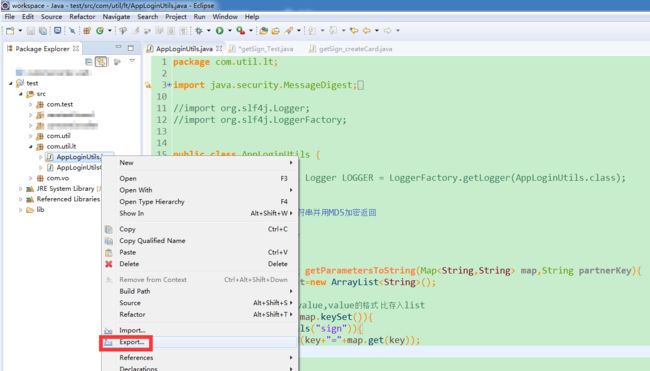Screen dimensions: 650x371
Task: Click the Save toolbar icon
Action: coord(31,31)
